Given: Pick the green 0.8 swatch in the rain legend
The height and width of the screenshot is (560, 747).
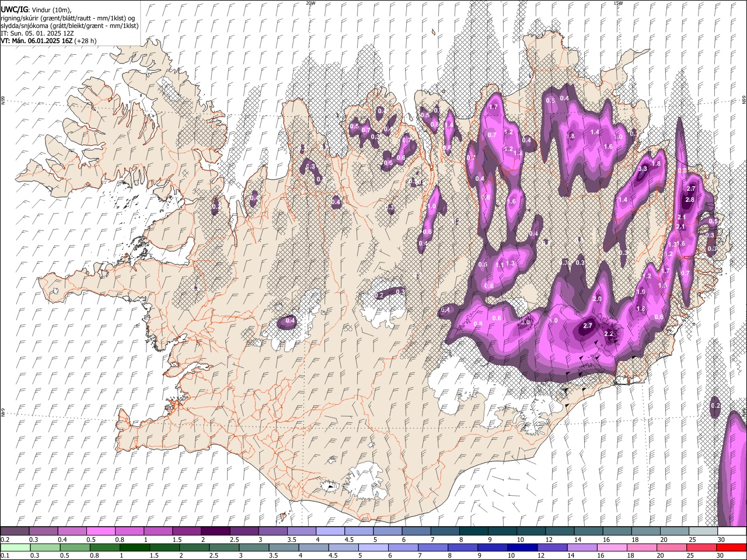Looking at the screenshot, I should click(105, 547).
